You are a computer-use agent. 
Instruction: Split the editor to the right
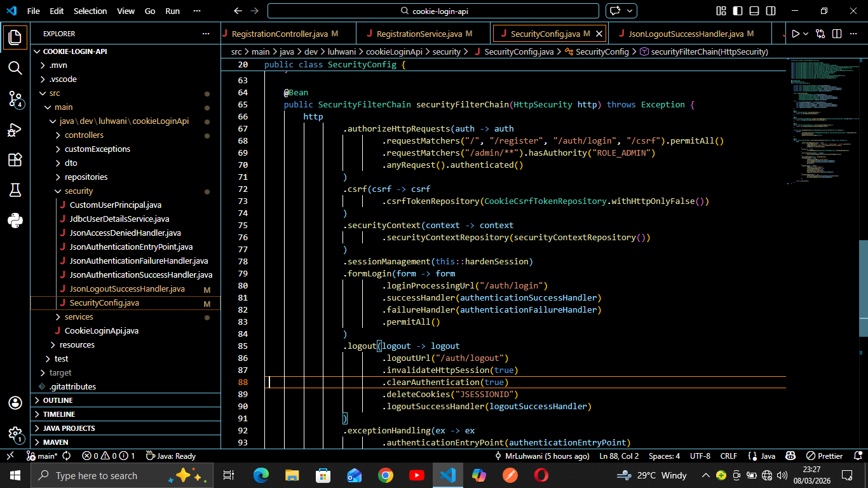click(837, 34)
